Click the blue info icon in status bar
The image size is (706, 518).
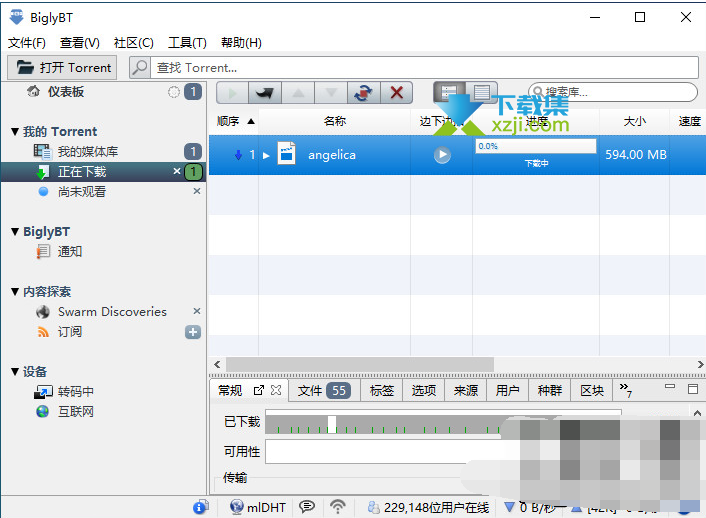click(x=200, y=507)
